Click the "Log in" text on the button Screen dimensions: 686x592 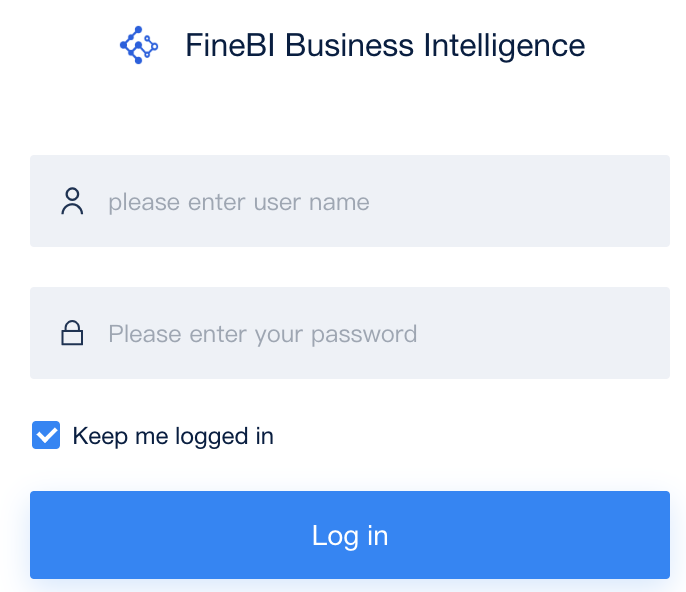pyautogui.click(x=350, y=535)
